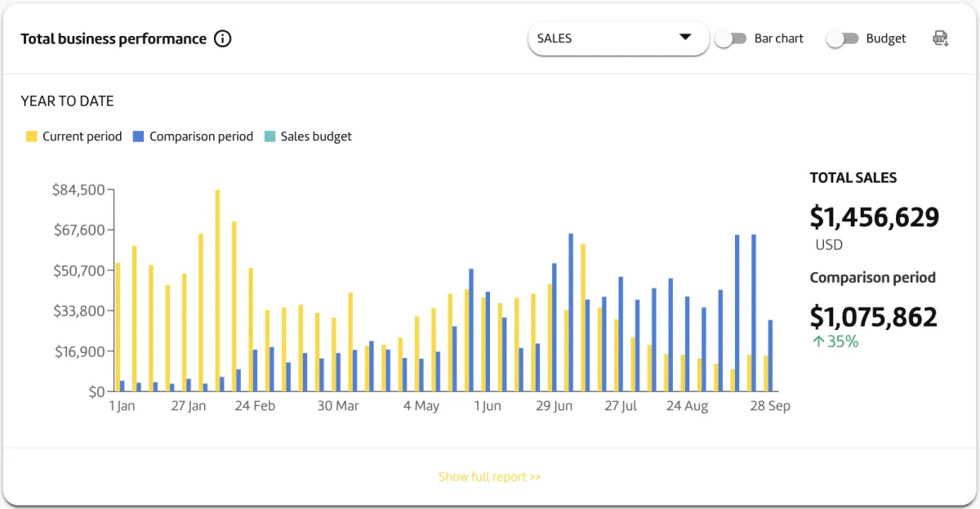This screenshot has width=980, height=509.
Task: Enable the Budget toggle switch
Action: pyautogui.click(x=842, y=38)
